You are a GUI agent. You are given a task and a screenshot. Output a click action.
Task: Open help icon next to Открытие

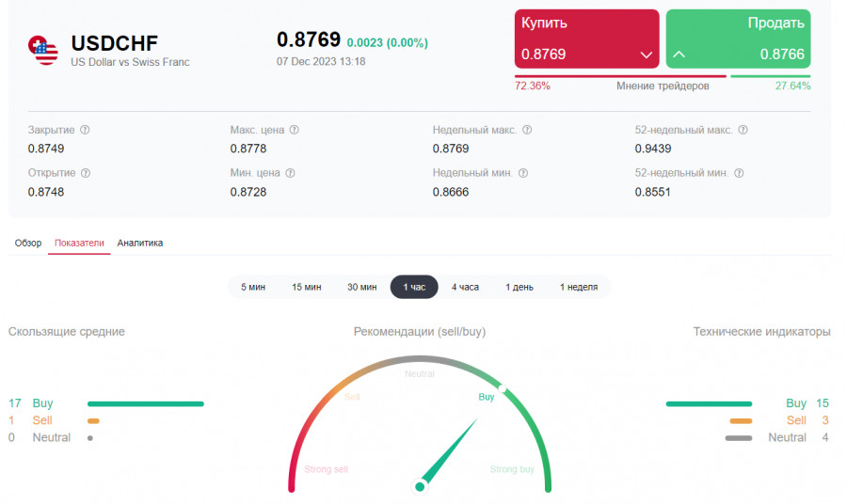(86, 173)
